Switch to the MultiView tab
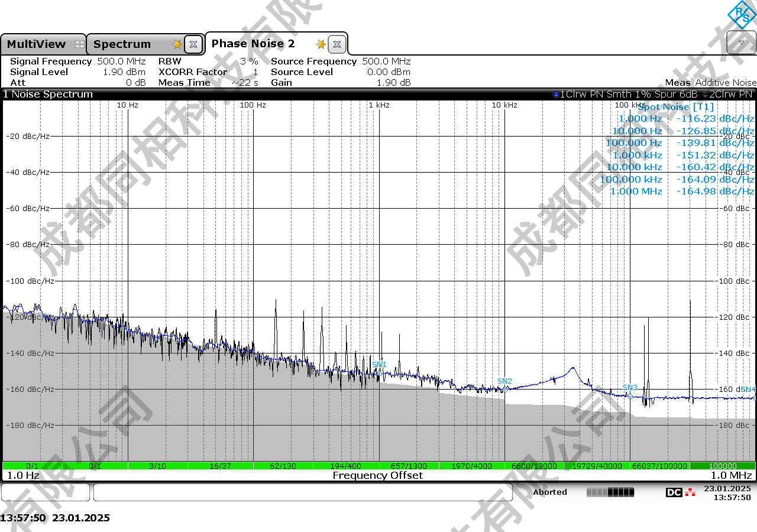 coord(37,44)
